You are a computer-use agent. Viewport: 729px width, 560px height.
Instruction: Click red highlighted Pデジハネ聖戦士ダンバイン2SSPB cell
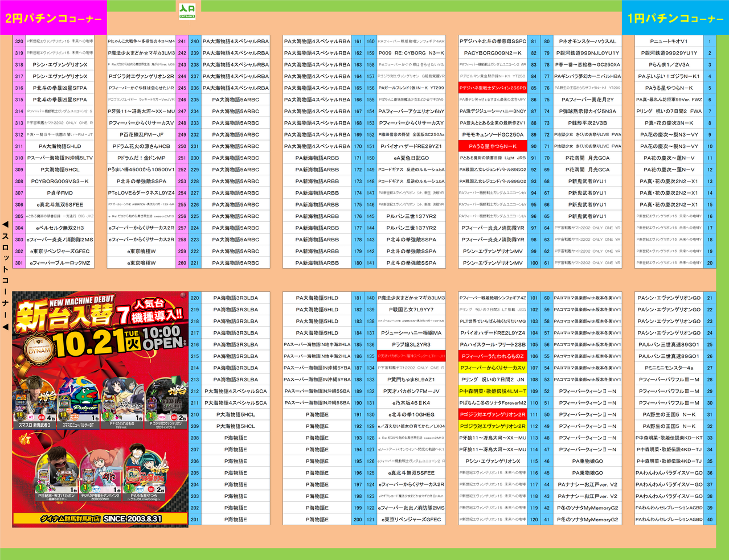(493, 88)
